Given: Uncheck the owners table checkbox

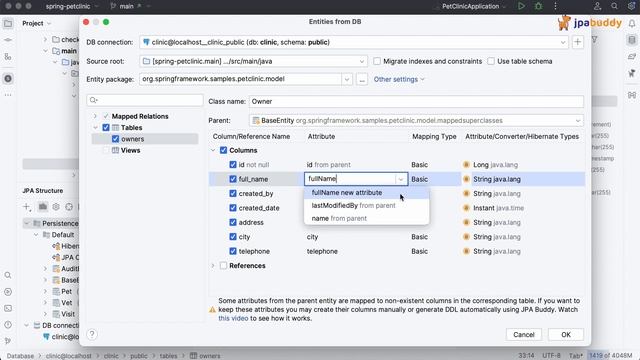Looking at the screenshot, I should [x=116, y=139].
